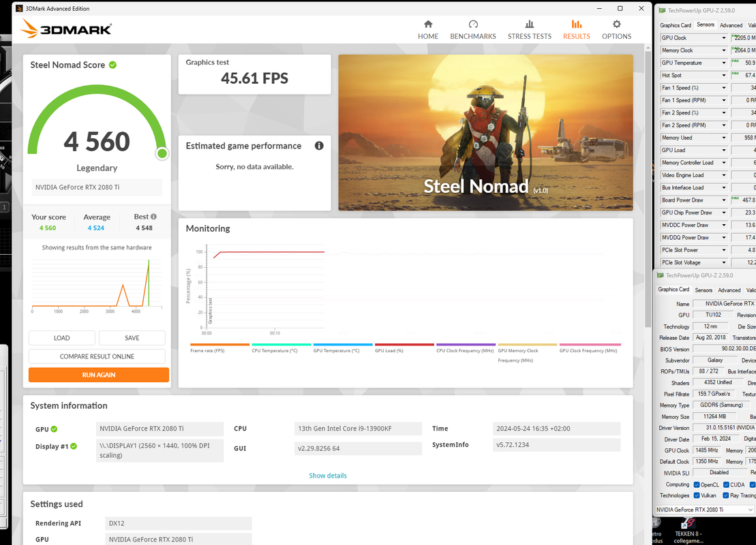Click the 3DMark Advanced Edition title bar icon

pyautogui.click(x=19, y=8)
